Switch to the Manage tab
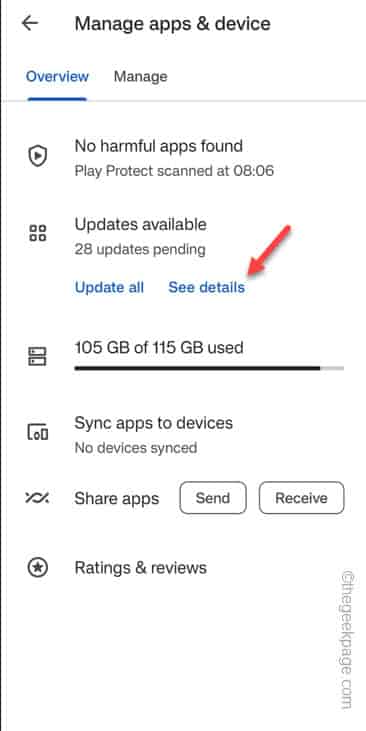The height and width of the screenshot is (731, 366). pos(140,76)
